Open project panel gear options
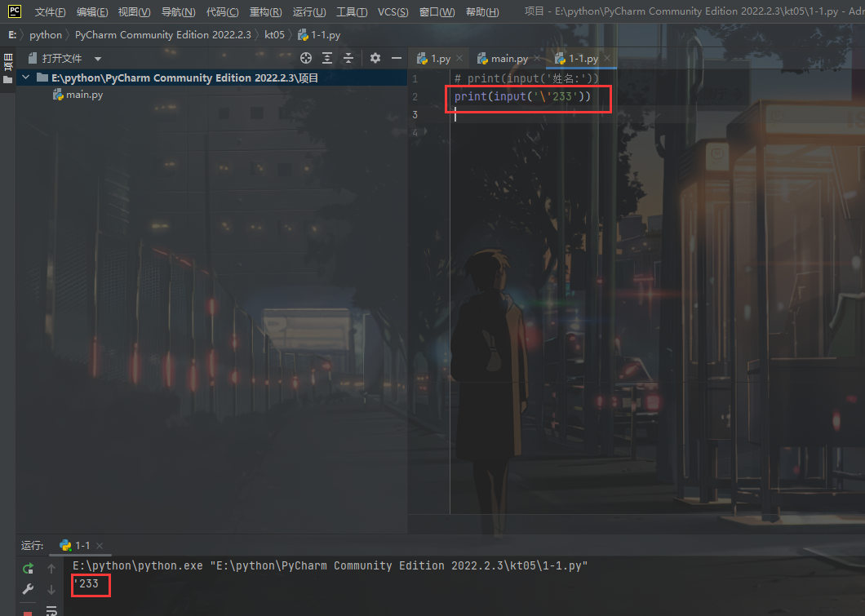Viewport: 865px width, 616px height. click(375, 58)
